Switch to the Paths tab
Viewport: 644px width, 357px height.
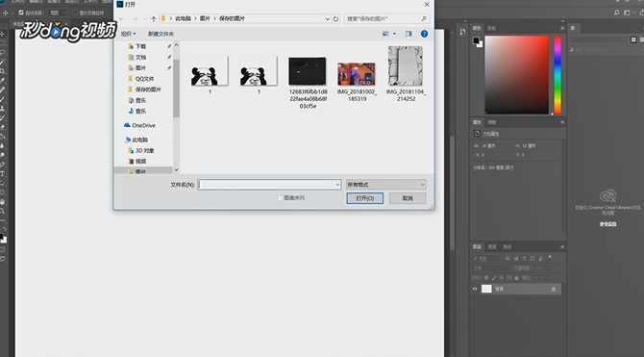[508, 246]
